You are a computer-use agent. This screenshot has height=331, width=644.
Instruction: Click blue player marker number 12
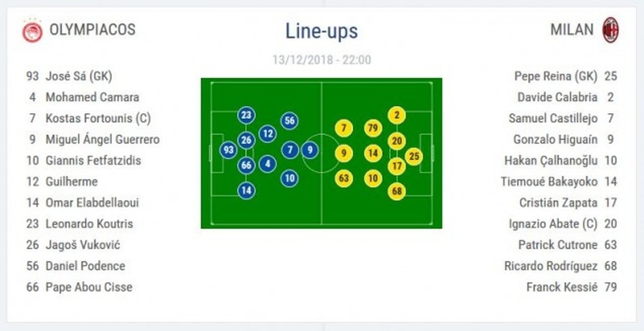[268, 134]
